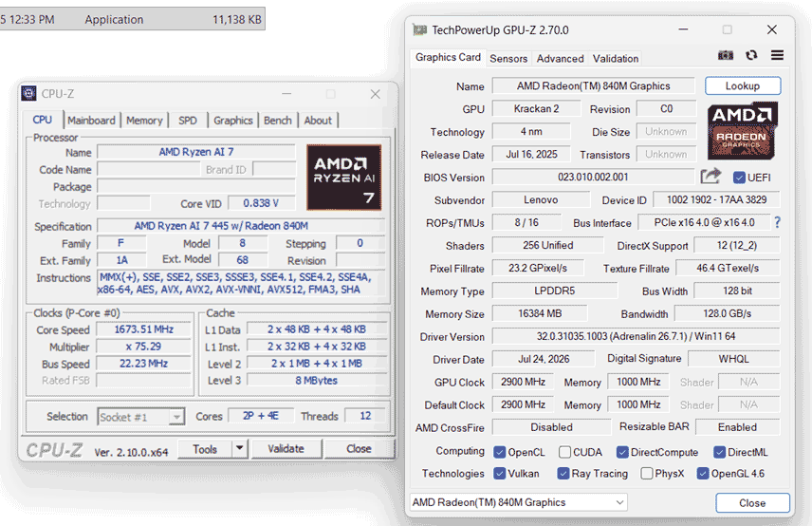This screenshot has height=526, width=812.
Task: Open the Bench tab in CPU-Z
Action: [x=278, y=121]
